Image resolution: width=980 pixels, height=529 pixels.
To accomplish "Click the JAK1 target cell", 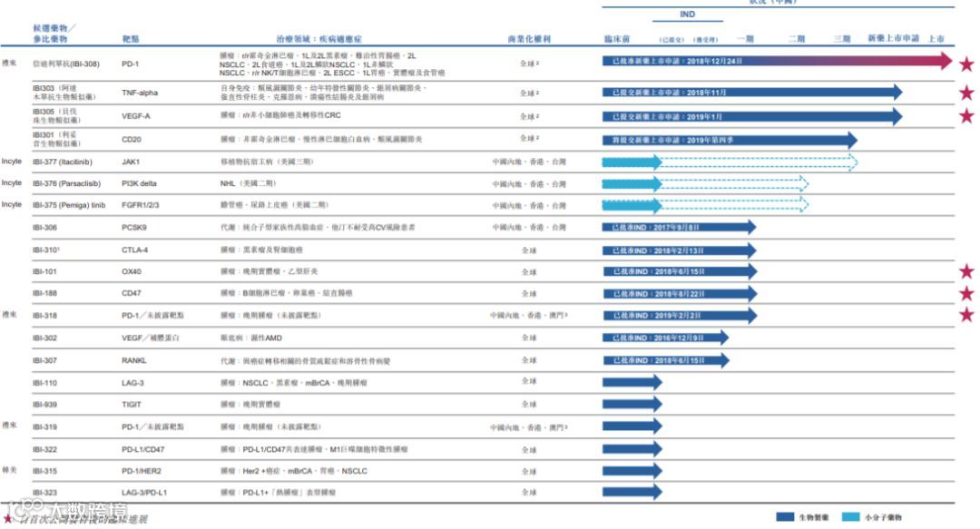I will 130,162.
